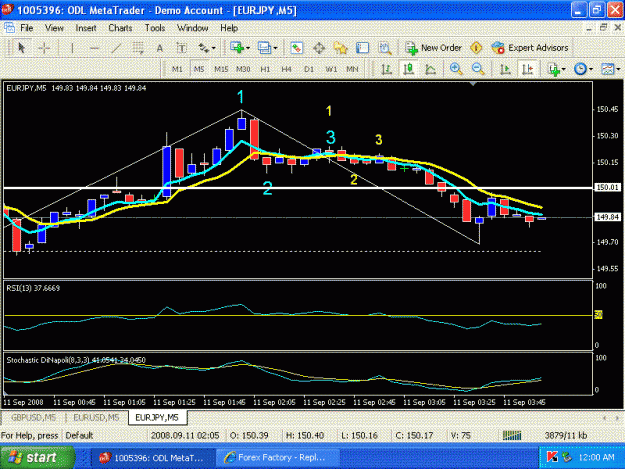Click the Default profile status entry
Screen dimensions: 625x469
point(79,436)
